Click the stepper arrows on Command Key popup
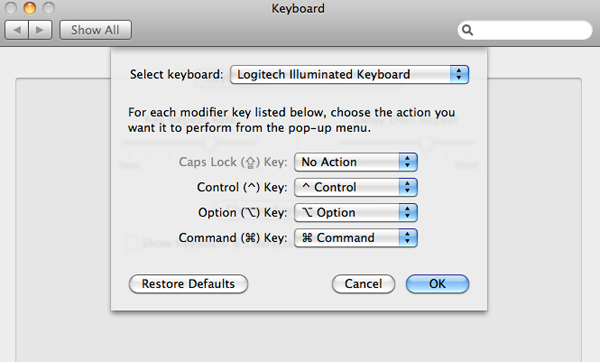The height and width of the screenshot is (362, 600). click(x=408, y=238)
